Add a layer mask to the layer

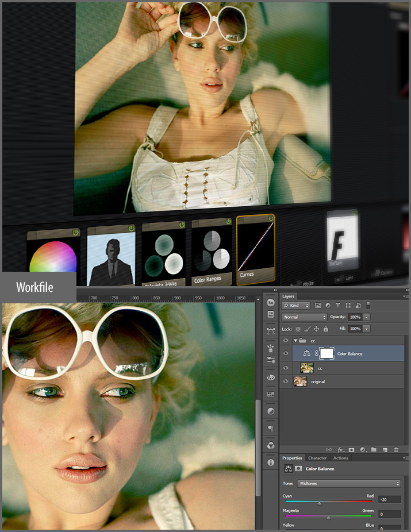351,449
